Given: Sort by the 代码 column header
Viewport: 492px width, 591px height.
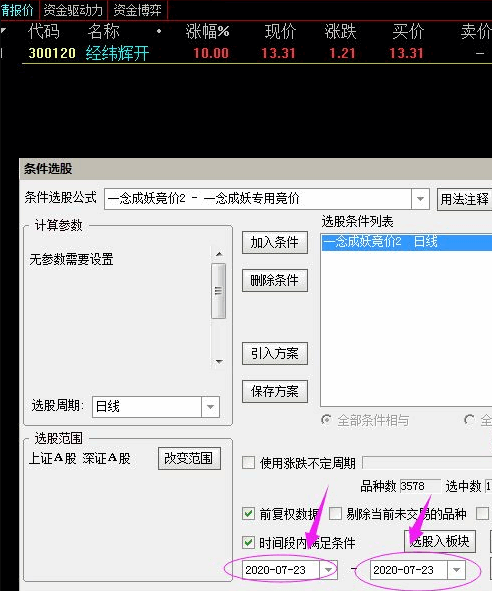Looking at the screenshot, I should [x=44, y=31].
